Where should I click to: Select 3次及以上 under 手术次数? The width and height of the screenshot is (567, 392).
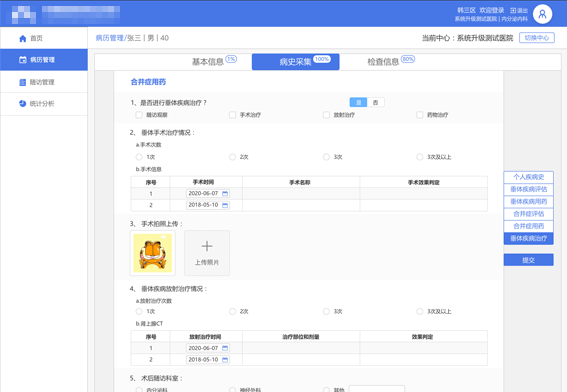point(419,157)
